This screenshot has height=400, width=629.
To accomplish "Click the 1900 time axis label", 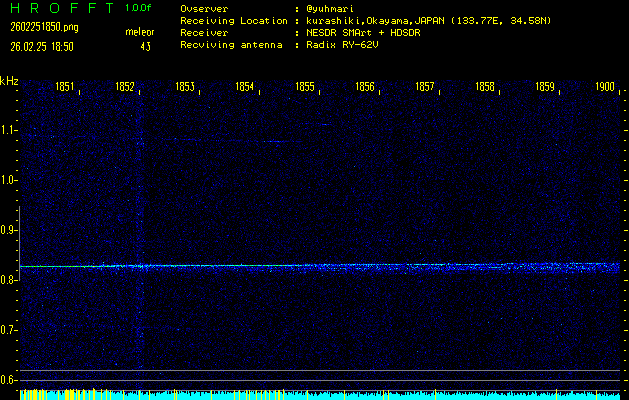I will [605, 87].
